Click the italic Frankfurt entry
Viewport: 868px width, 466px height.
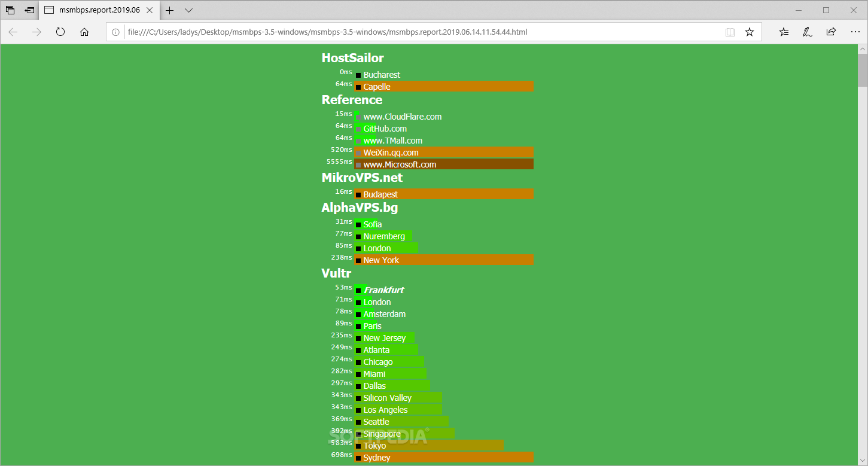(384, 290)
